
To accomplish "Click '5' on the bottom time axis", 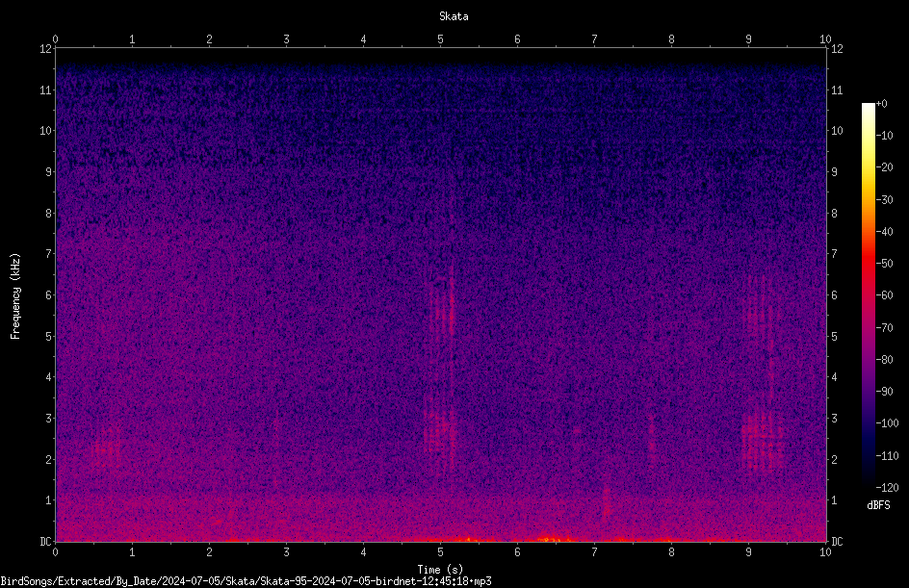I will [x=441, y=552].
